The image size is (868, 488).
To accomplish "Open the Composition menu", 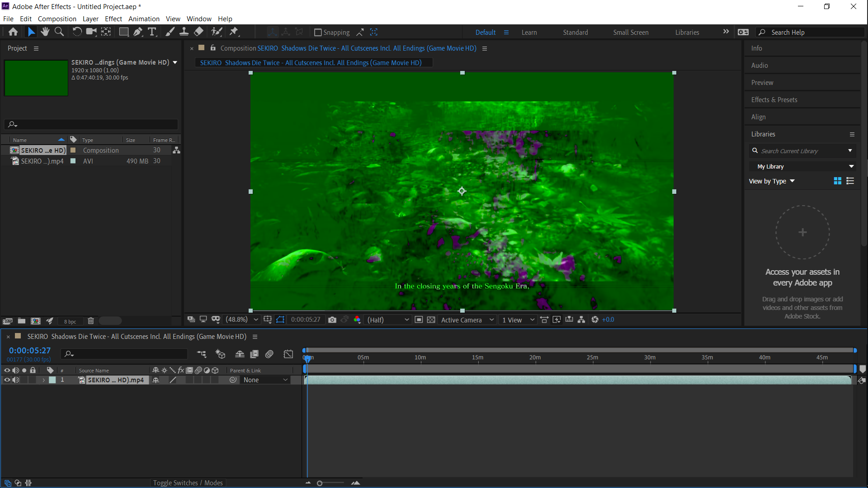I will click(x=57, y=19).
